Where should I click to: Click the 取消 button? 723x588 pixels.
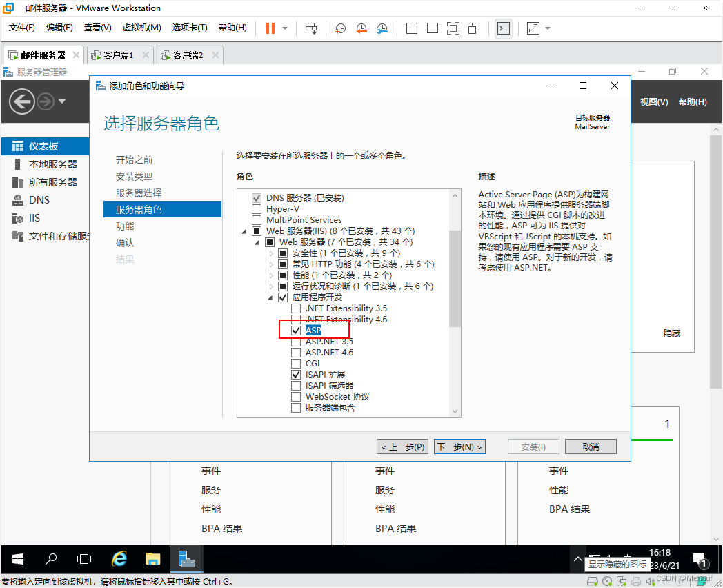[591, 447]
